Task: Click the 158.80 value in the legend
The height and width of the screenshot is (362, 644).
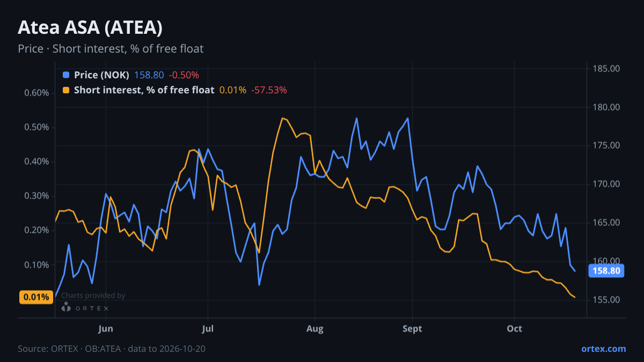Action: 149,75
